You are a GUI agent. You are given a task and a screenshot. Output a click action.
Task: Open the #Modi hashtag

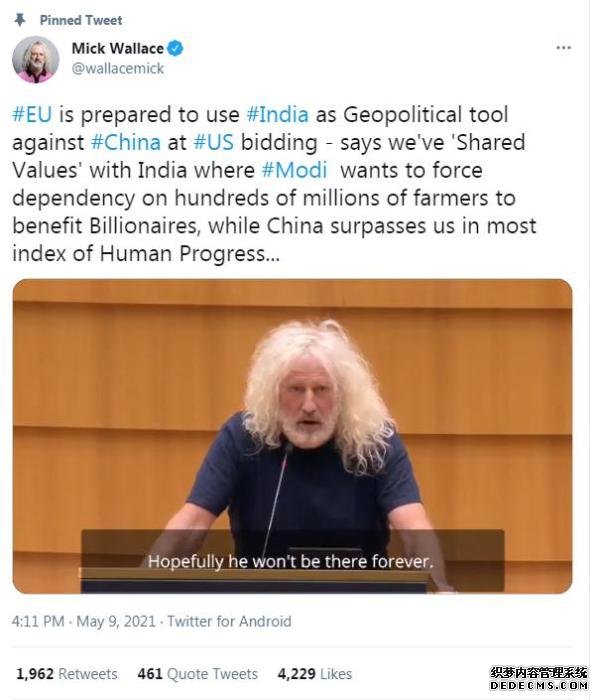[x=294, y=170]
